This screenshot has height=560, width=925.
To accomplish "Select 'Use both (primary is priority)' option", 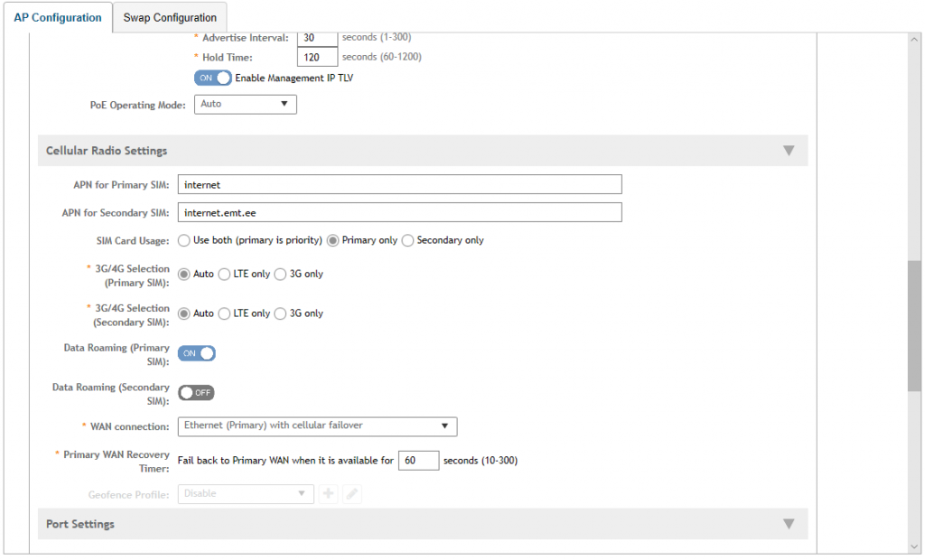I will click(x=184, y=240).
